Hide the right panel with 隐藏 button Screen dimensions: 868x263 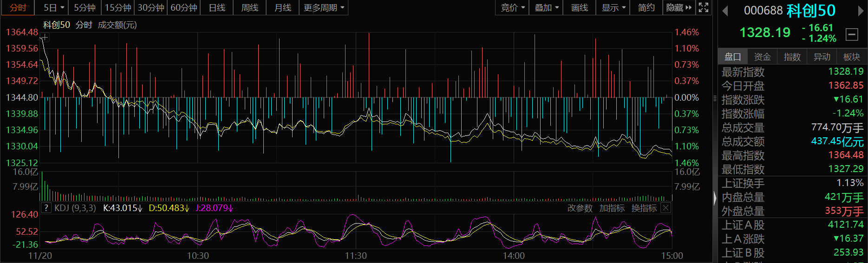pos(679,8)
